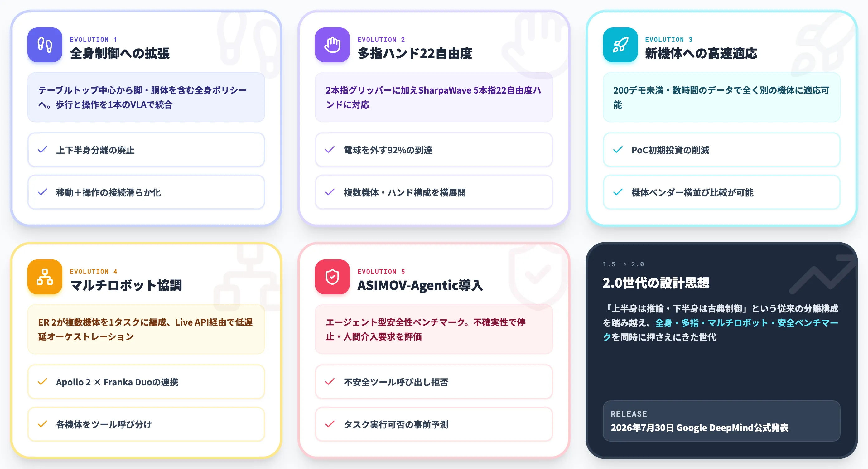Viewport: 868px width, 469px height.
Task: Click the heading マルチロボット協調
Action: pos(126,285)
